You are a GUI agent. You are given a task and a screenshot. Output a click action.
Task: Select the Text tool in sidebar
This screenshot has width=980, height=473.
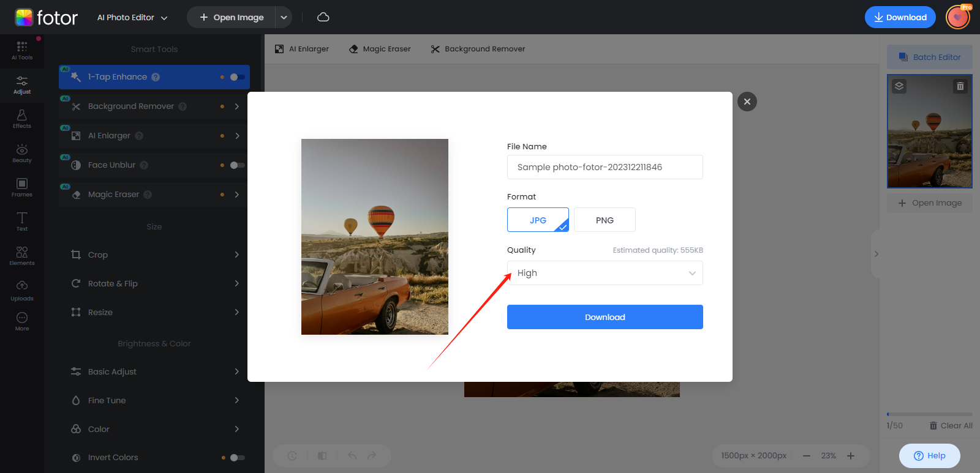pyautogui.click(x=22, y=222)
